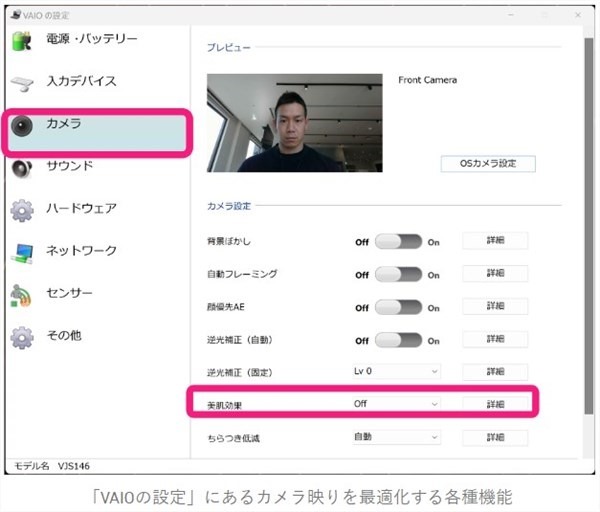Click 詳細 button for 背景ぼかし
The image size is (600, 512).
pyautogui.click(x=495, y=240)
